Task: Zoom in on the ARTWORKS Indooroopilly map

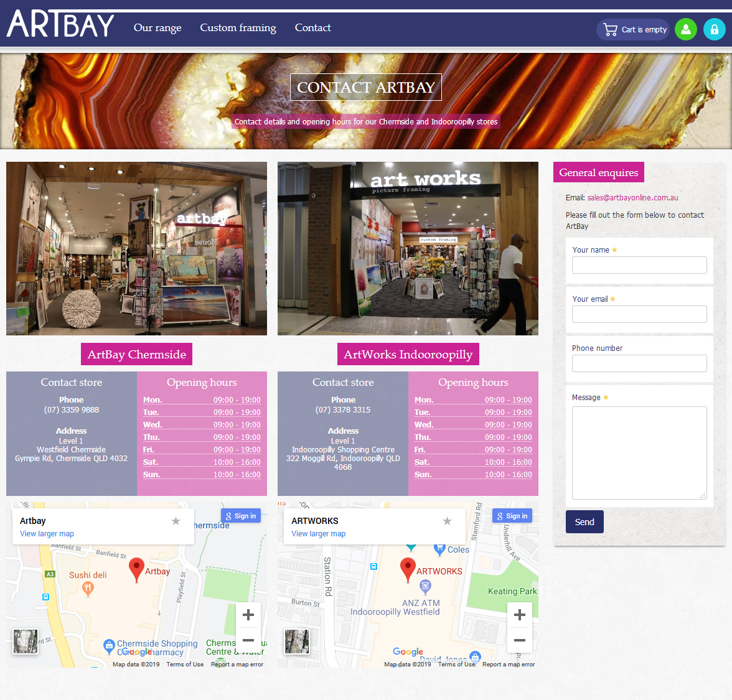Action: click(520, 615)
